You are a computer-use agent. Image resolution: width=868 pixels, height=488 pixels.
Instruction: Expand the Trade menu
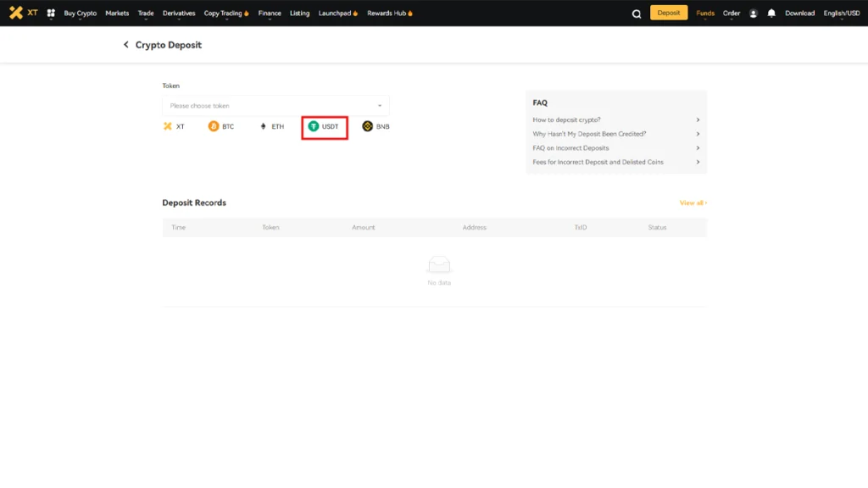point(146,14)
